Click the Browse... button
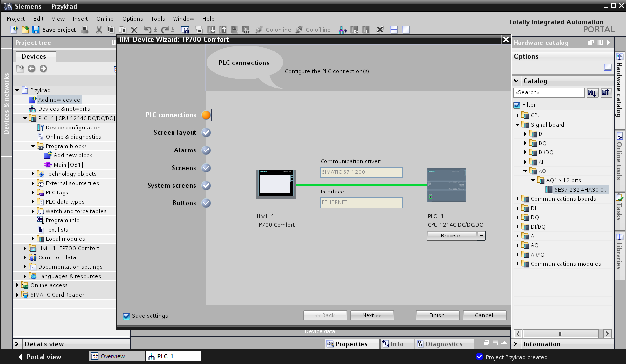Screen dimensions: 626x364 (452, 236)
